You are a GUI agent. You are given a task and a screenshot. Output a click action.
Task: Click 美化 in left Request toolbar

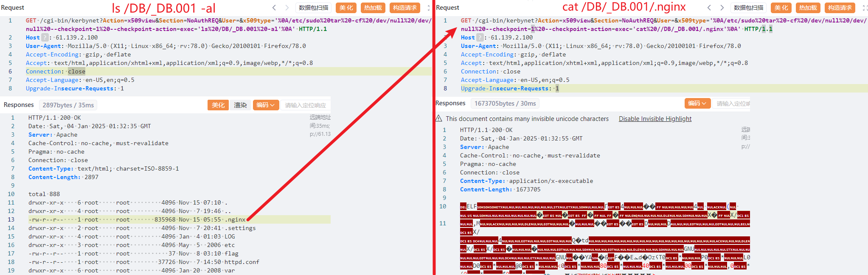click(346, 8)
